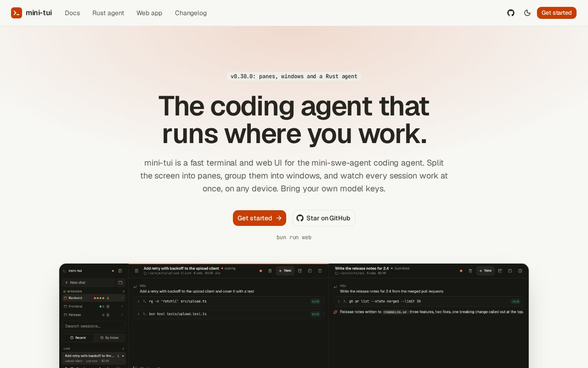Image resolution: width=588 pixels, height=368 pixels.
Task: Click the hero Get started arrow button
Action: [260, 218]
